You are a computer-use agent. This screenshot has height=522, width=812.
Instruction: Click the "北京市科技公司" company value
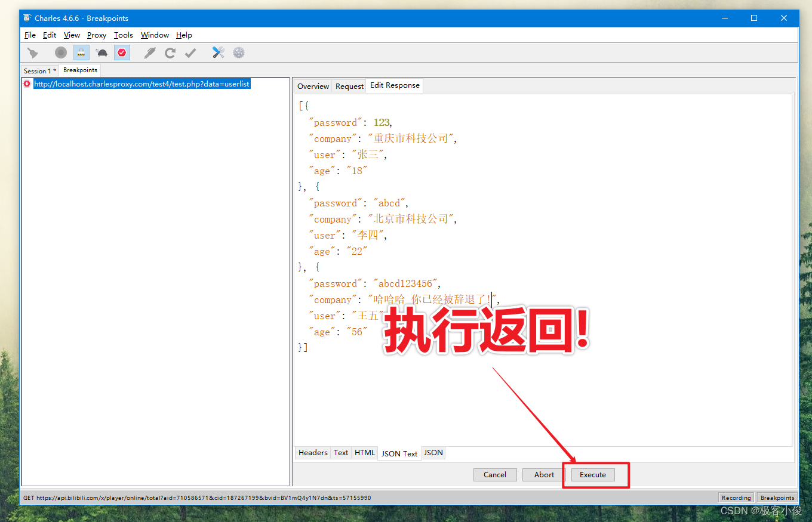click(411, 220)
